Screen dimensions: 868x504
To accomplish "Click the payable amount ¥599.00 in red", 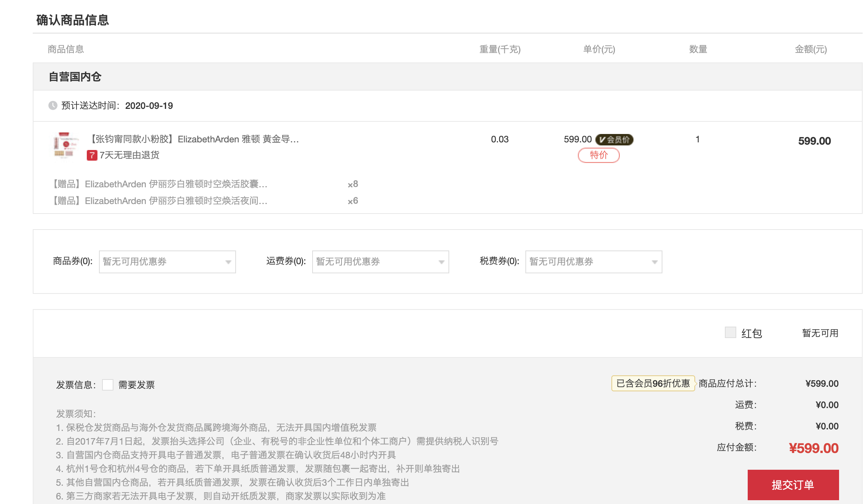I will (814, 448).
